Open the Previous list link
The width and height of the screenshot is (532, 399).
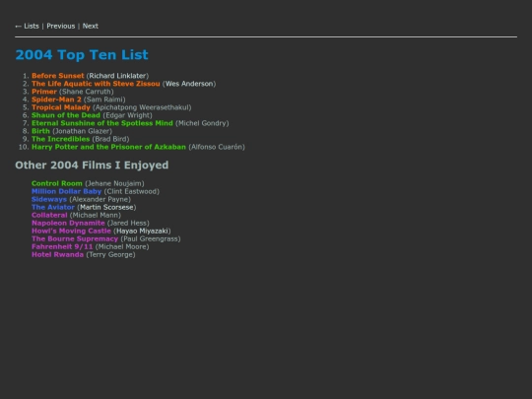point(61,27)
